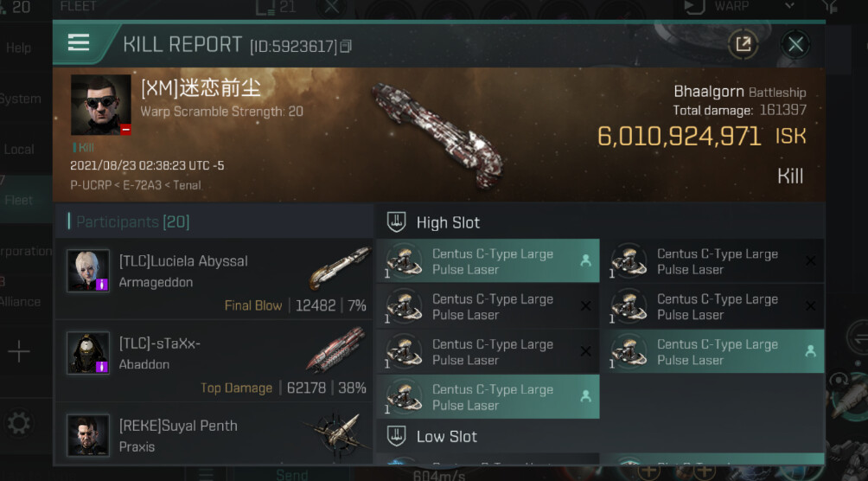Select the first high slot Pulse Laser
Screen dimensions: 868x481
coord(488,261)
